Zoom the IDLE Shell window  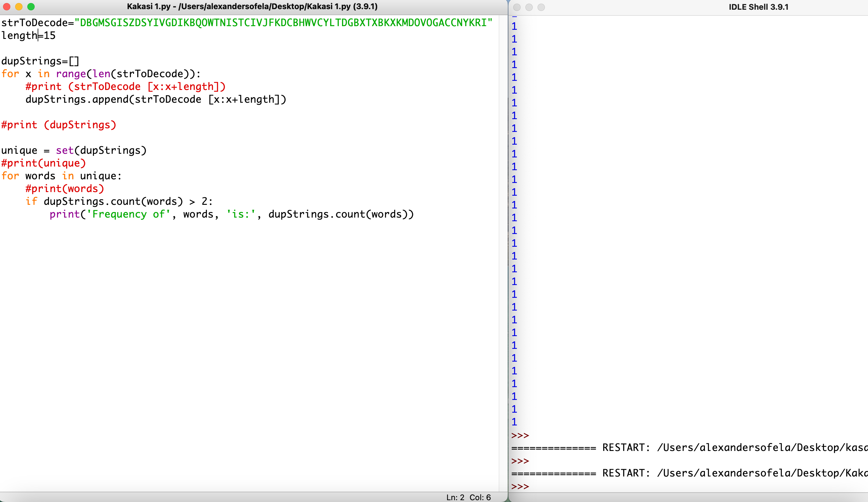tap(541, 7)
